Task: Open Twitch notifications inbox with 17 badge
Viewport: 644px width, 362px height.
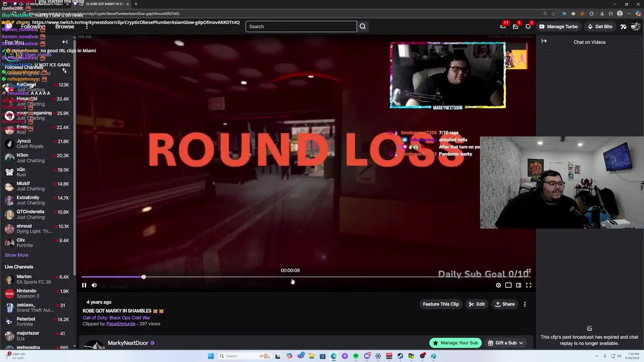Action: 503,26
